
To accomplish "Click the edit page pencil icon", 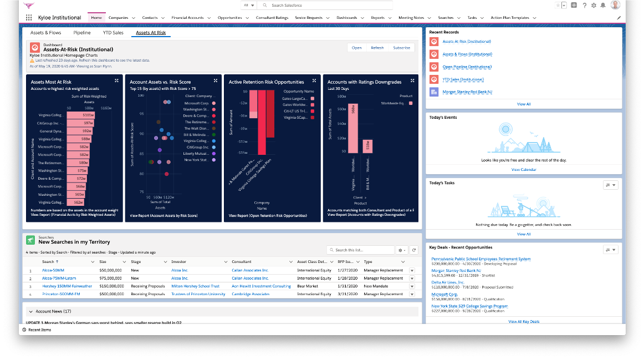I will tap(619, 17).
